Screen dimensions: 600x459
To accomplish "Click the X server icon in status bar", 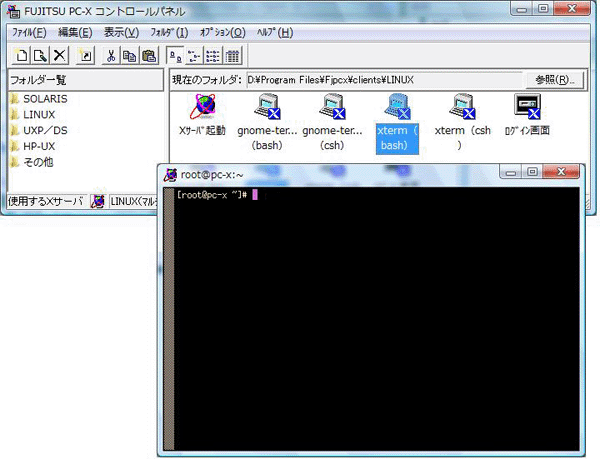I will (x=98, y=201).
